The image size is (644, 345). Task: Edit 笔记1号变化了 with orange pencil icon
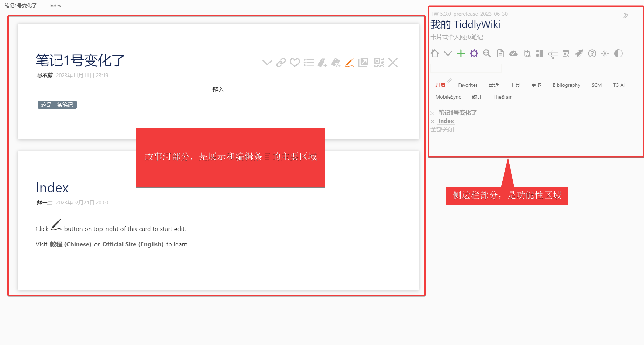(x=350, y=63)
